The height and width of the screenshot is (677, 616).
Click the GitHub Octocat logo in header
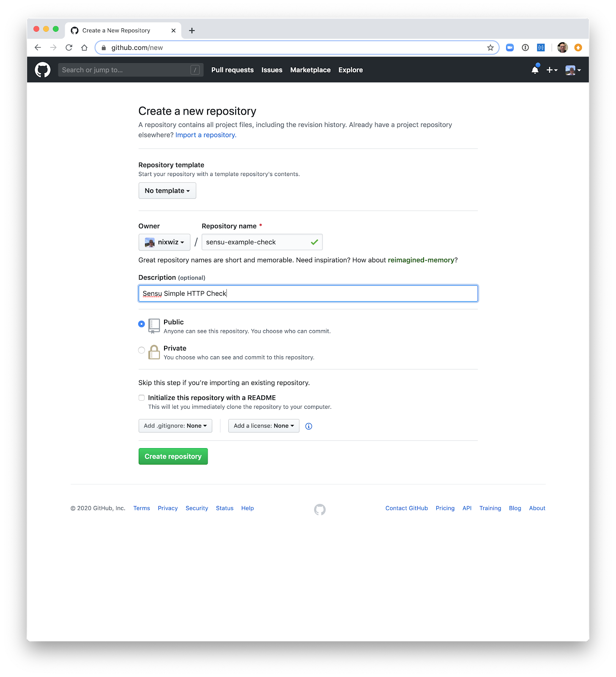pyautogui.click(x=42, y=70)
